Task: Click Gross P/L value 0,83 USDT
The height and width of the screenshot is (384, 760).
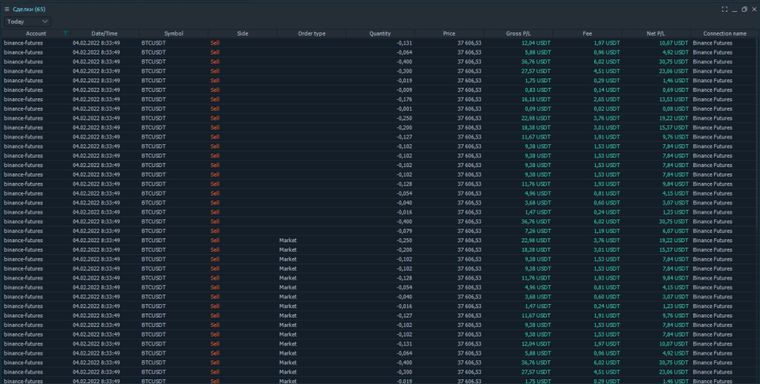Action: click(x=538, y=90)
